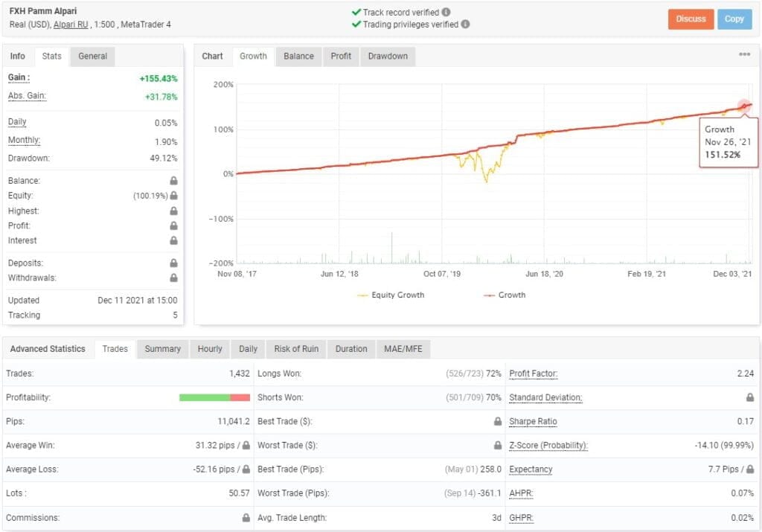Viewport: 762px width, 532px height.
Task: Click the Sharpe Ratio link
Action: 531,421
